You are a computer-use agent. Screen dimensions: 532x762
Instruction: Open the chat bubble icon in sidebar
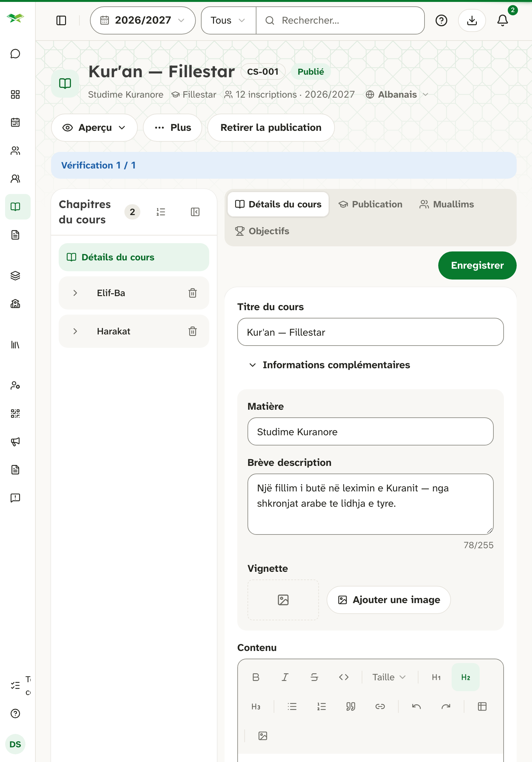click(15, 54)
